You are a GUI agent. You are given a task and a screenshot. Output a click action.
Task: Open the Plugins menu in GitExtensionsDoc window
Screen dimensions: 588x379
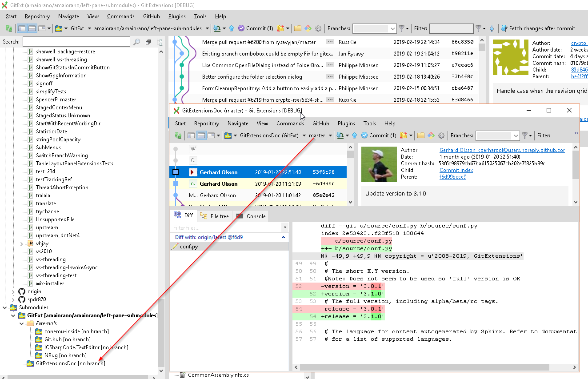pos(346,124)
